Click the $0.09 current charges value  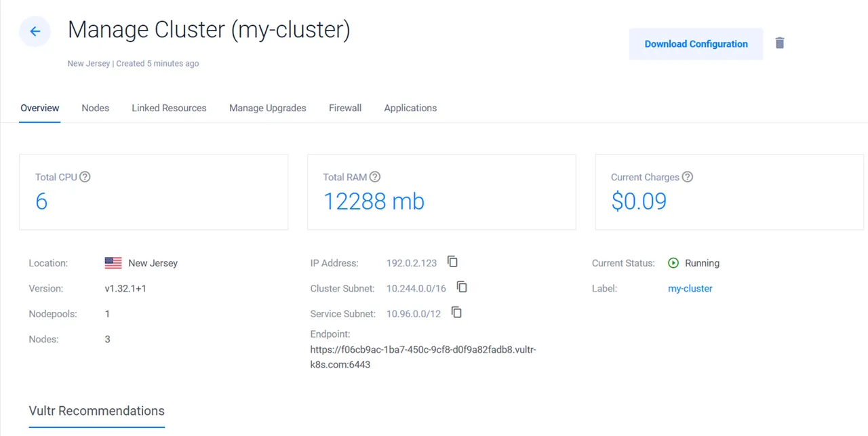639,201
